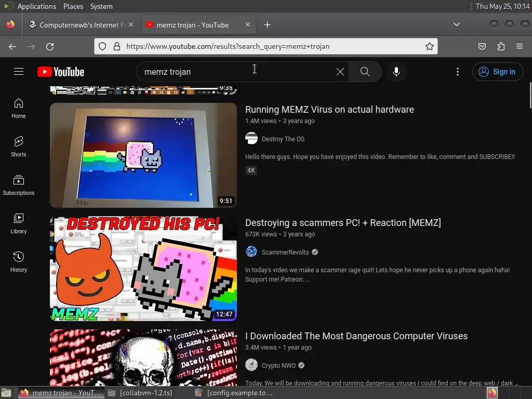Open a new browser tab
Screen dimensions: 532x399
pos(268,25)
